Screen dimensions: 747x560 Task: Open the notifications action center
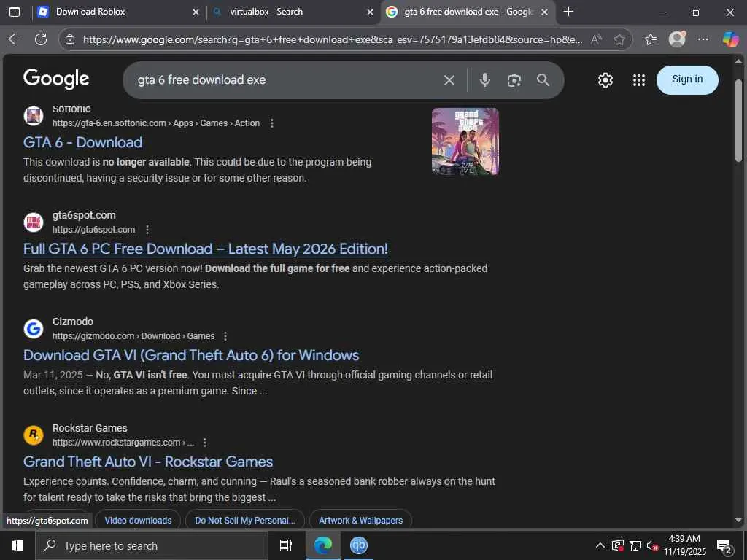[x=724, y=545]
